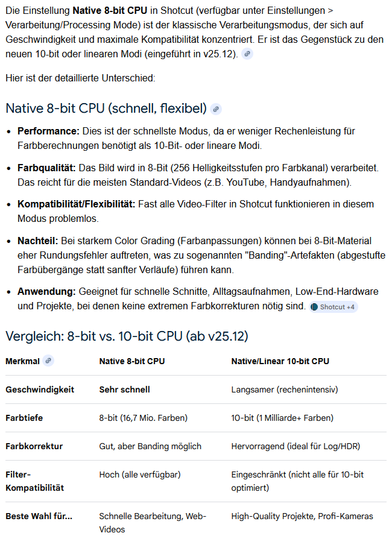Click the Shotcut logo in source chip

tap(314, 307)
